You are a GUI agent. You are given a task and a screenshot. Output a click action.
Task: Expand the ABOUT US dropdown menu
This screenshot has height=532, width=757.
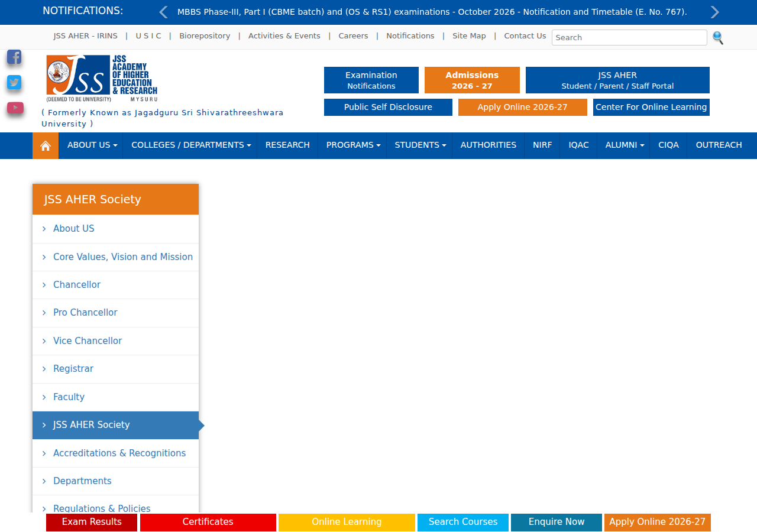point(92,145)
